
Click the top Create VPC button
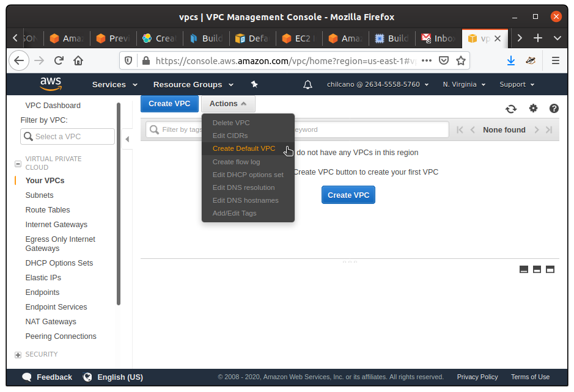click(x=169, y=104)
